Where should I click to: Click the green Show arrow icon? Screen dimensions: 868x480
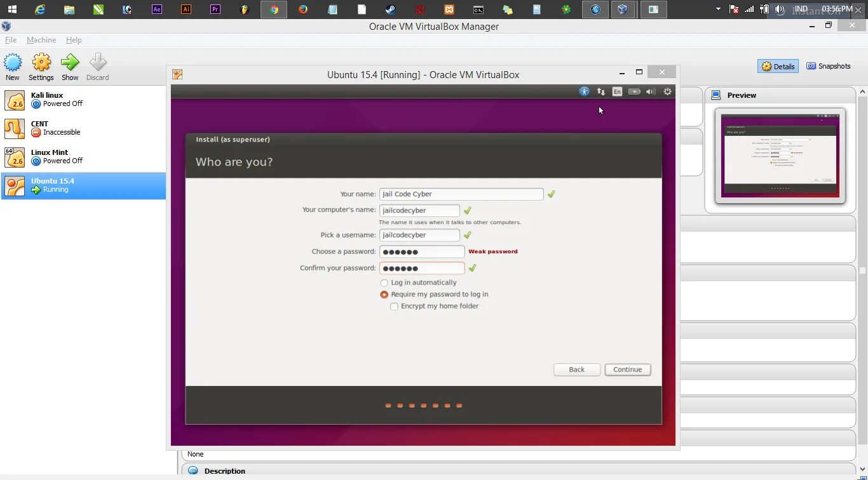tap(70, 62)
